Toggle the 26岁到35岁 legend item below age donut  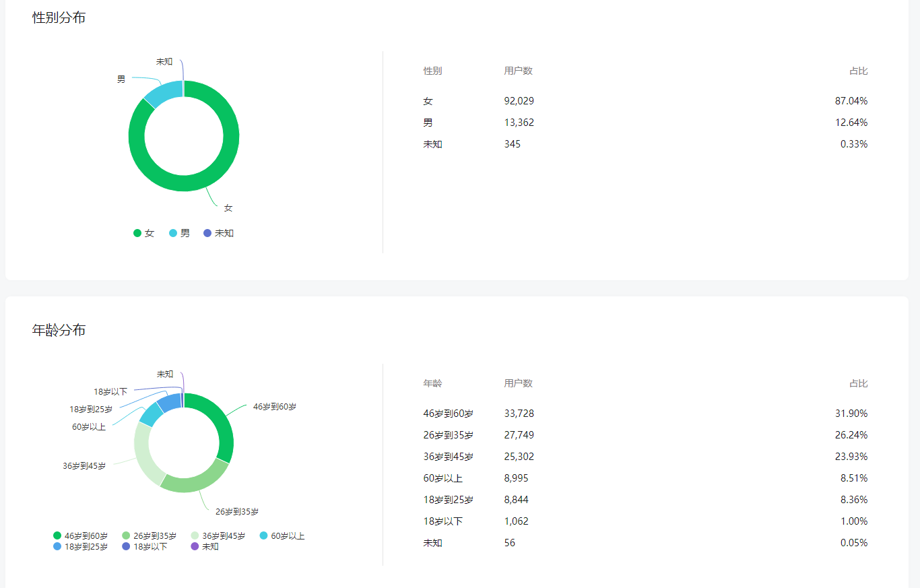point(150,536)
